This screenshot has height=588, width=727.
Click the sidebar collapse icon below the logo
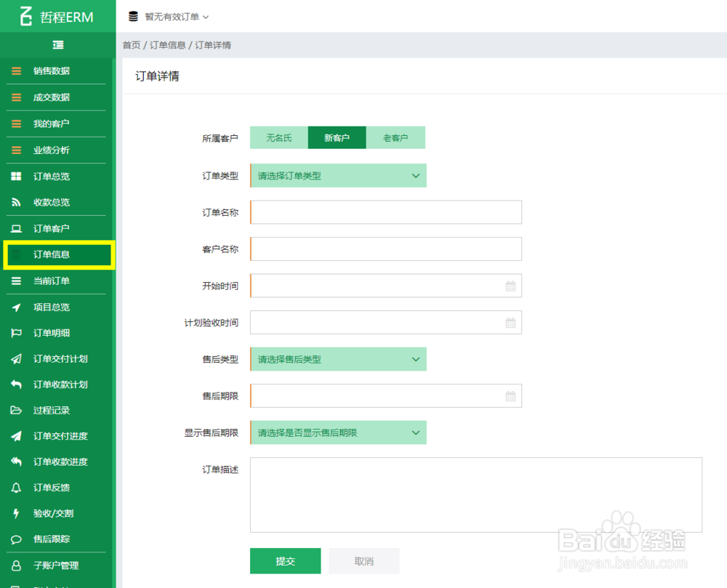coord(57,44)
